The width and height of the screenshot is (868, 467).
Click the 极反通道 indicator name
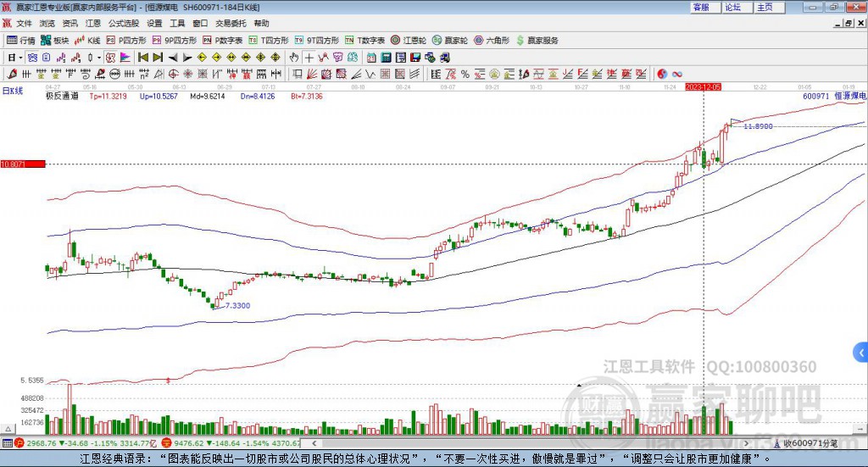[x=62, y=96]
